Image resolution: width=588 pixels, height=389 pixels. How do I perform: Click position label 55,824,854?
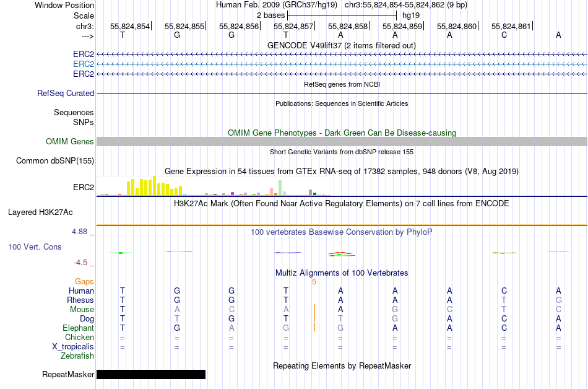click(130, 26)
